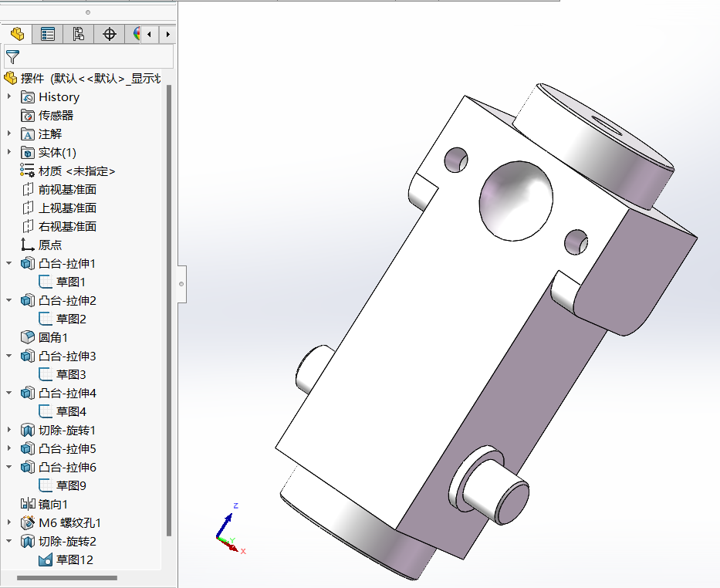The height and width of the screenshot is (588, 720).
Task: Select the 上视基准面 plane icon
Action: (28, 208)
